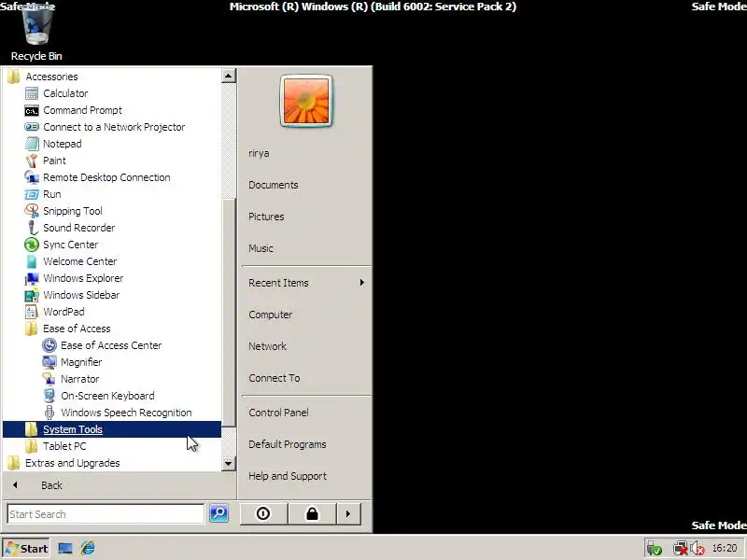The image size is (747, 560).
Task: Click the start search magnifier button
Action: coord(218,513)
